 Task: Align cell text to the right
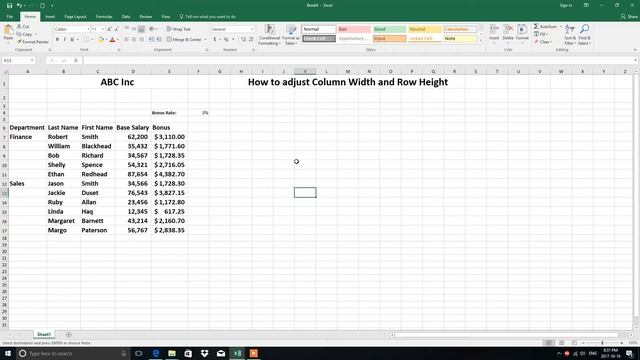coord(141,40)
